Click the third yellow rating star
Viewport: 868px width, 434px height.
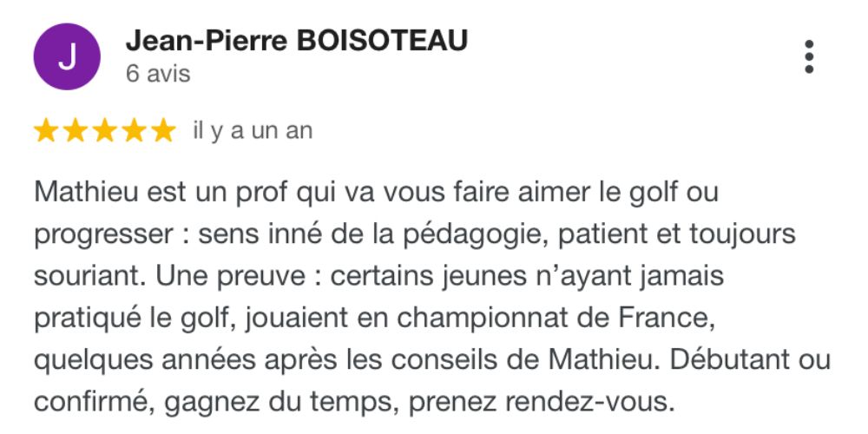point(104,132)
